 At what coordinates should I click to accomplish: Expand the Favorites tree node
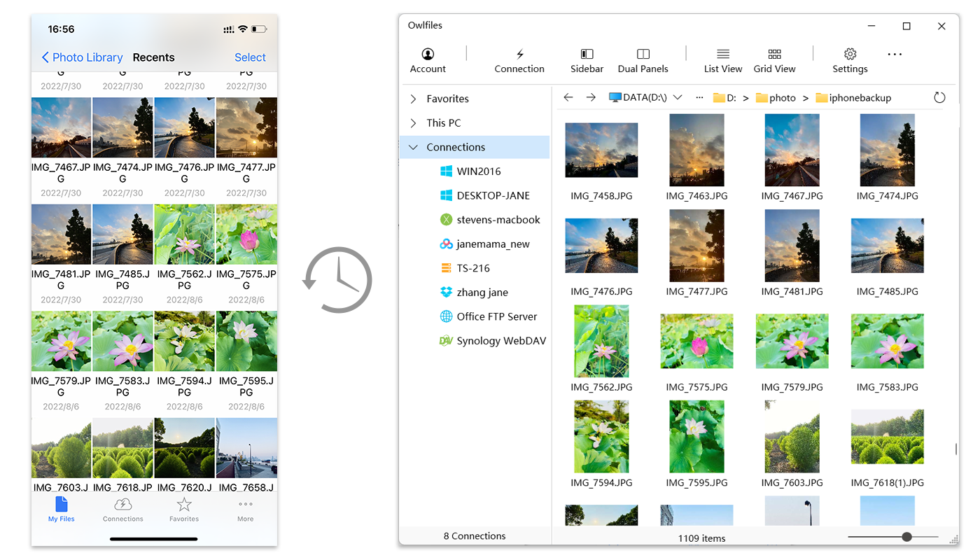tap(414, 99)
